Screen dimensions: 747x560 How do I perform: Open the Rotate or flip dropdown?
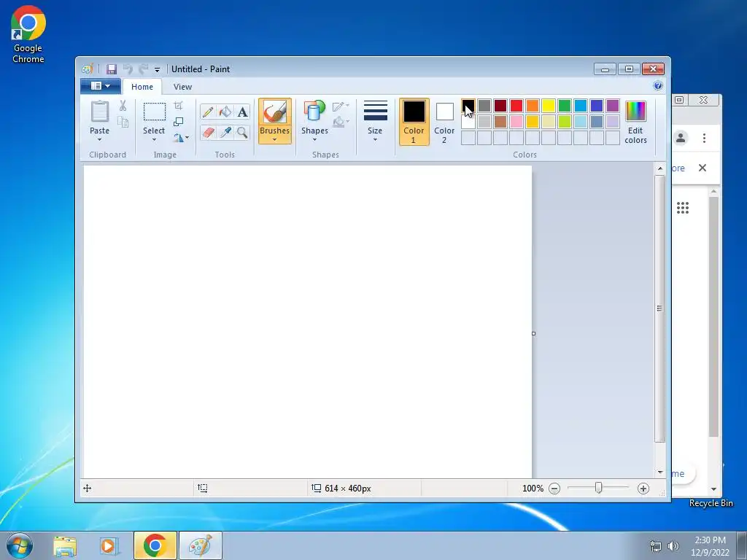[x=181, y=138]
